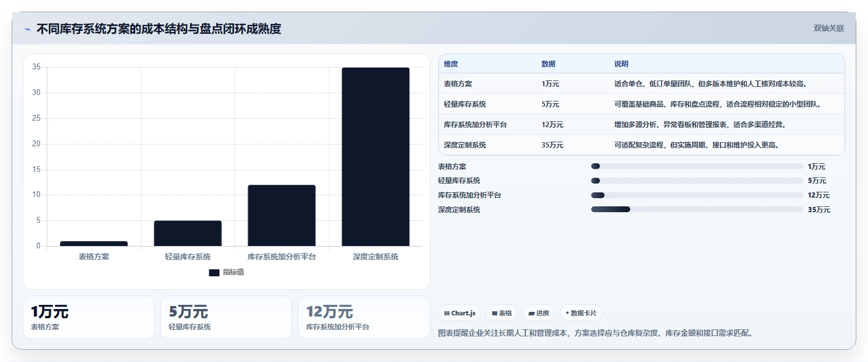Screen dimensions: 868x362
Task: Click description starting 适合单仓、低订单量团队
Action: (x=710, y=84)
